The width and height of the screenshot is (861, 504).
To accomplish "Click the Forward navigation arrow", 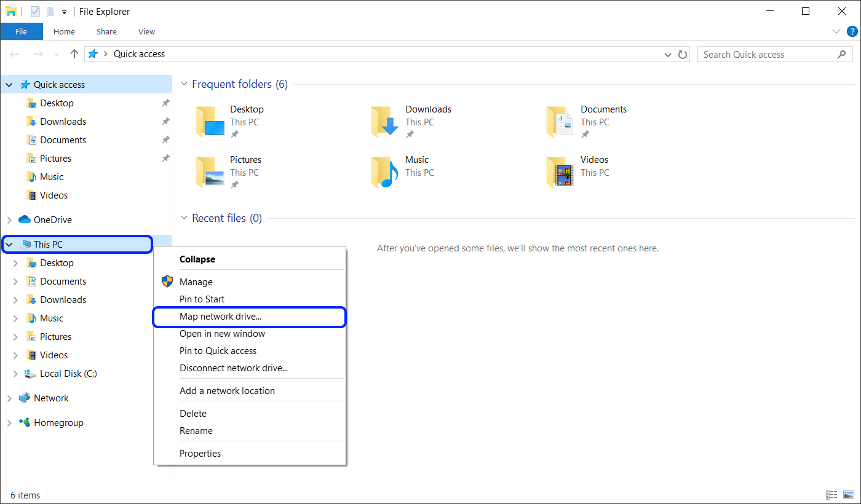I will (38, 54).
